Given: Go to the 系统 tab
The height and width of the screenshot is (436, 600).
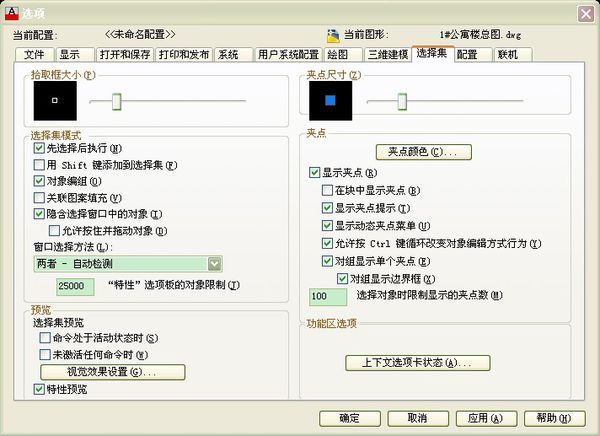Looking at the screenshot, I should (233, 54).
